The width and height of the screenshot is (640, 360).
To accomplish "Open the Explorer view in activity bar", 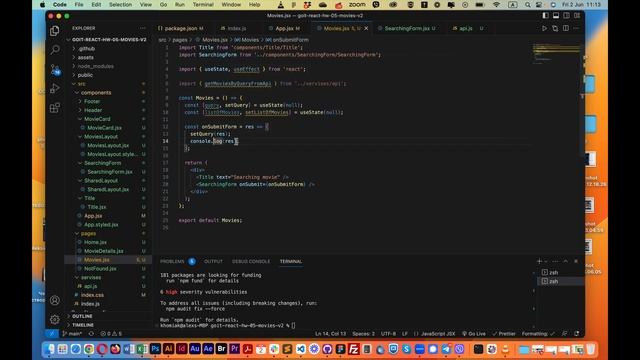I will (x=54, y=31).
